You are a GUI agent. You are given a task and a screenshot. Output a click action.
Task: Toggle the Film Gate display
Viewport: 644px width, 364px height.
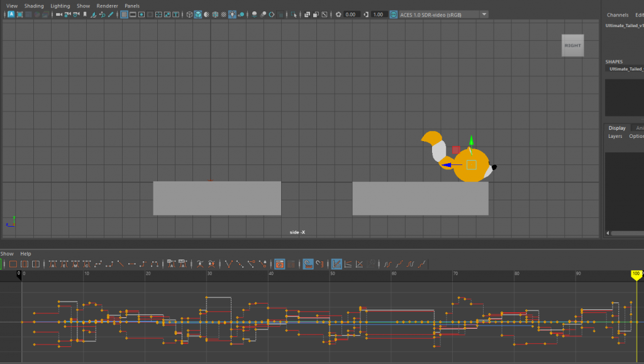click(x=133, y=14)
